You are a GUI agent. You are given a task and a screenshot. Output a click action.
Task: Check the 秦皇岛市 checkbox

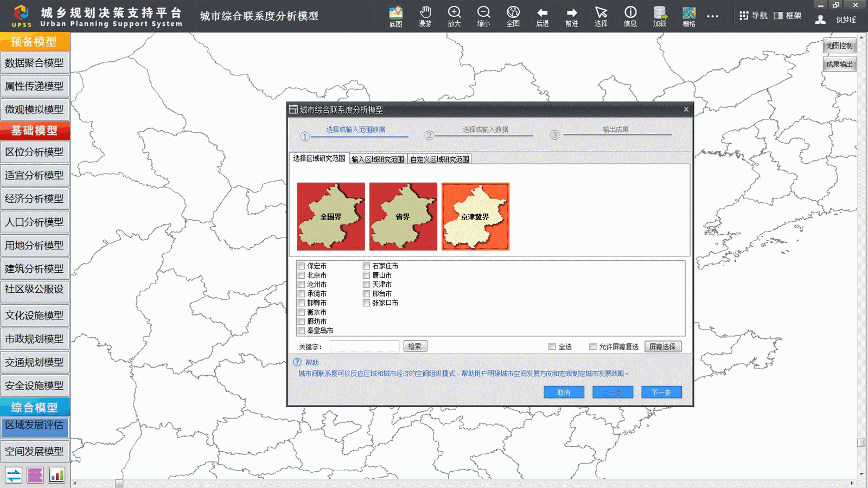click(301, 331)
